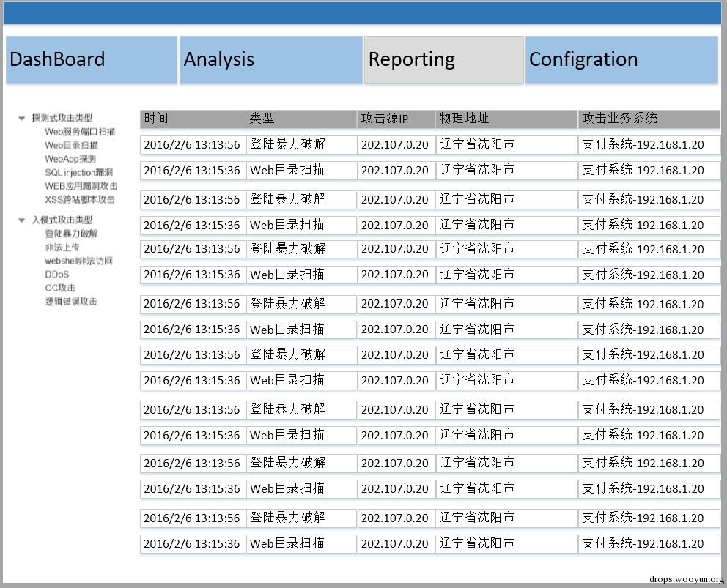Select the Reporting tab
This screenshot has height=588, width=727.
(x=443, y=60)
